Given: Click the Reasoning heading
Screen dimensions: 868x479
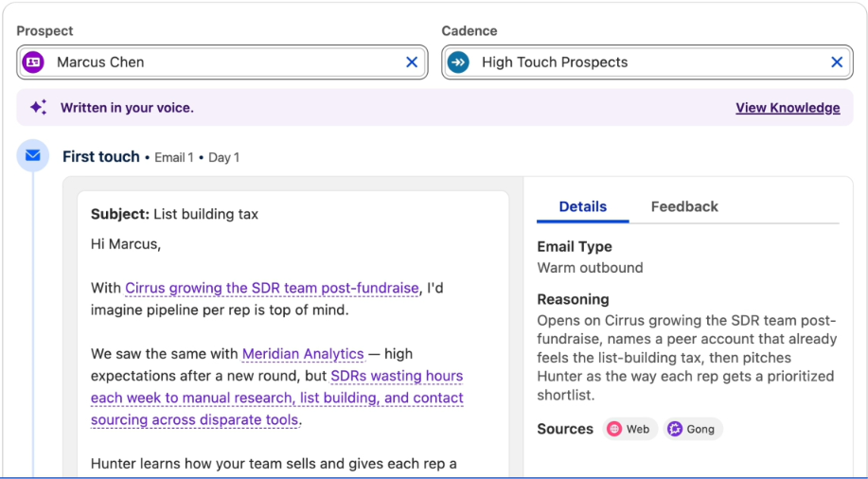Looking at the screenshot, I should coord(573,299).
